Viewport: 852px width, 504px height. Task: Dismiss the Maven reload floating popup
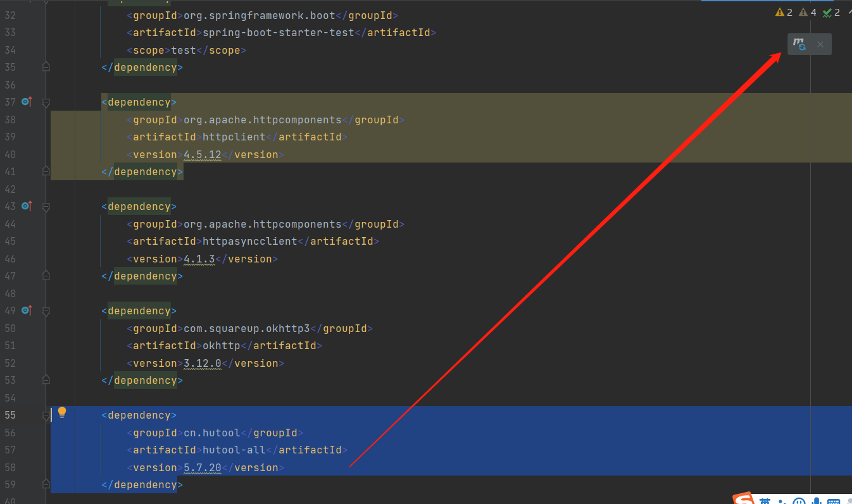pyautogui.click(x=820, y=44)
